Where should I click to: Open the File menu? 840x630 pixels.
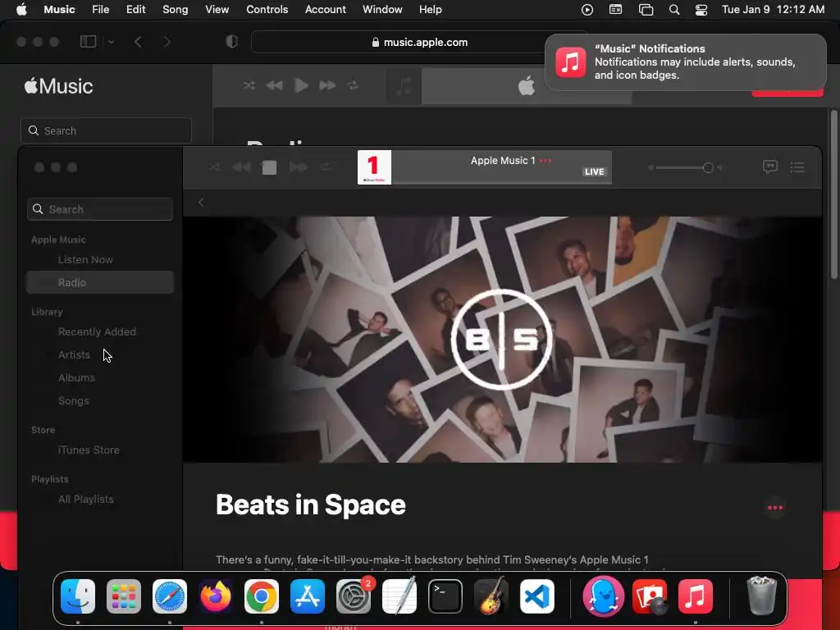[x=100, y=10]
